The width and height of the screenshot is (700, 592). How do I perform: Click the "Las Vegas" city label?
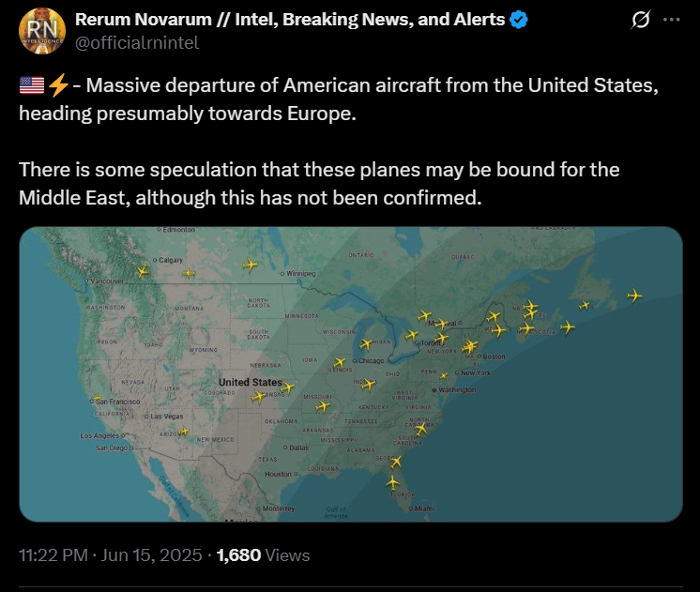point(166,417)
